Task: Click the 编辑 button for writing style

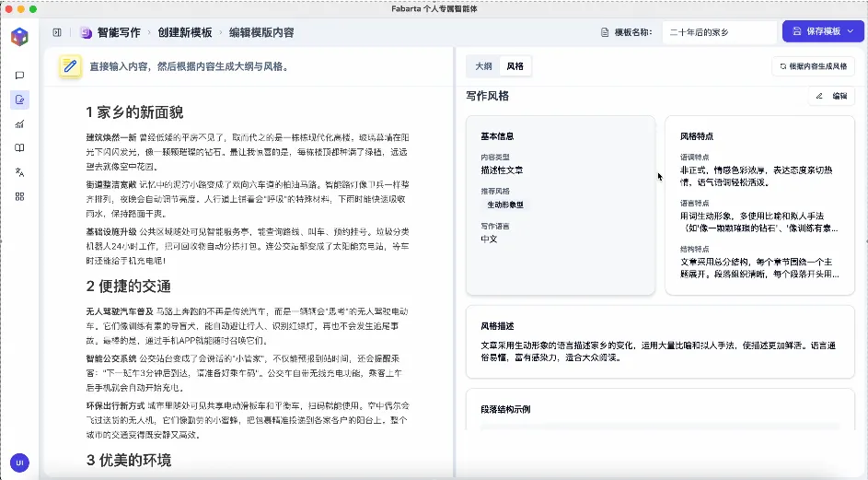Action: pyautogui.click(x=831, y=96)
